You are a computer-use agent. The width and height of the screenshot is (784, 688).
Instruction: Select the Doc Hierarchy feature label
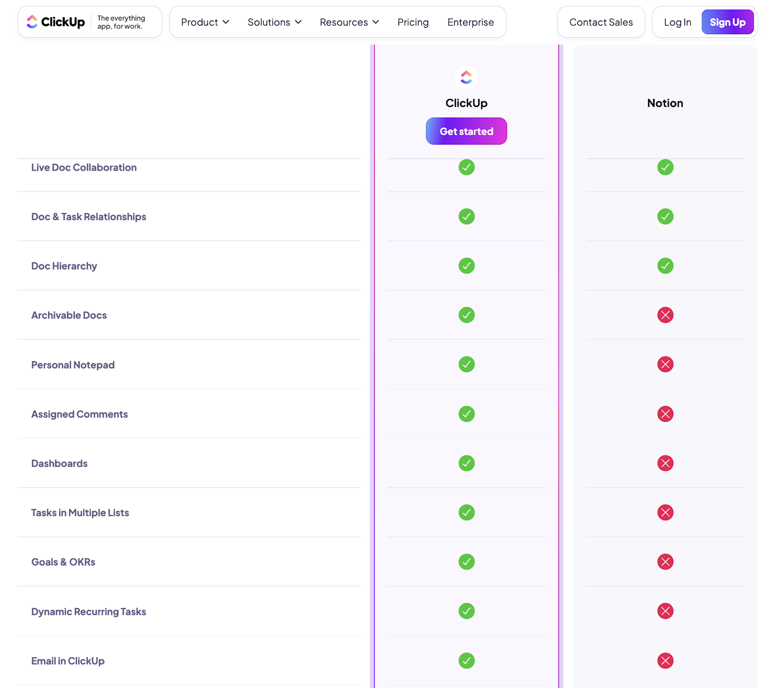[x=64, y=266]
